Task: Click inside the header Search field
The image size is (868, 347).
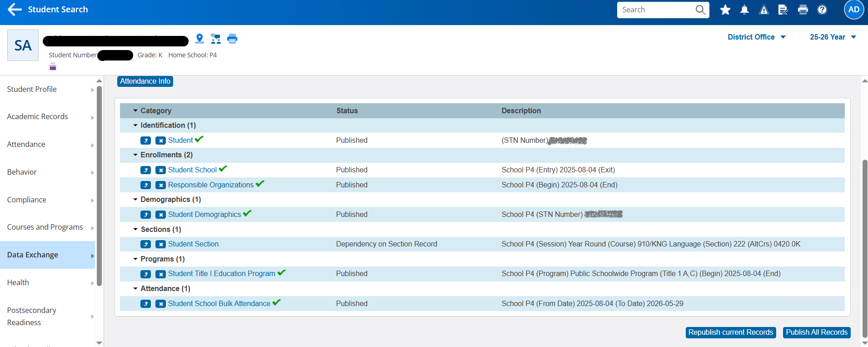Action: click(x=657, y=10)
